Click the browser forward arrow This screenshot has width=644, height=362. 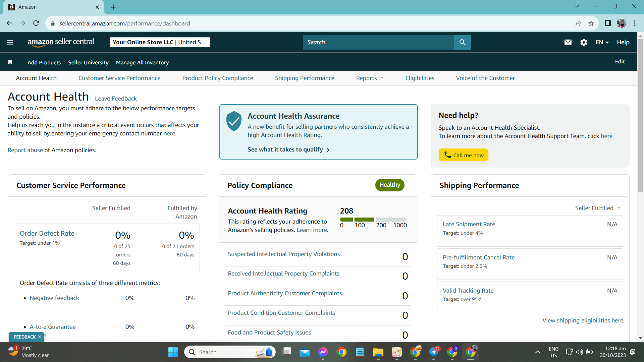click(x=22, y=23)
